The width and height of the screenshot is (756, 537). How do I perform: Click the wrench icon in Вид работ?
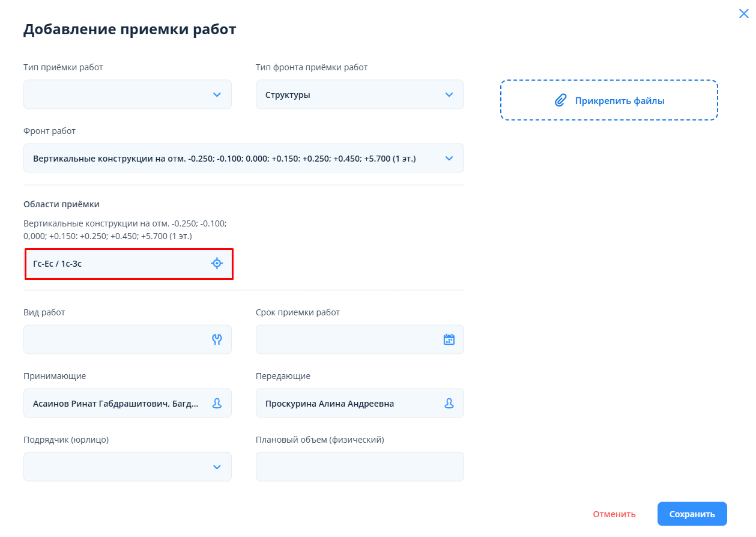[217, 339]
